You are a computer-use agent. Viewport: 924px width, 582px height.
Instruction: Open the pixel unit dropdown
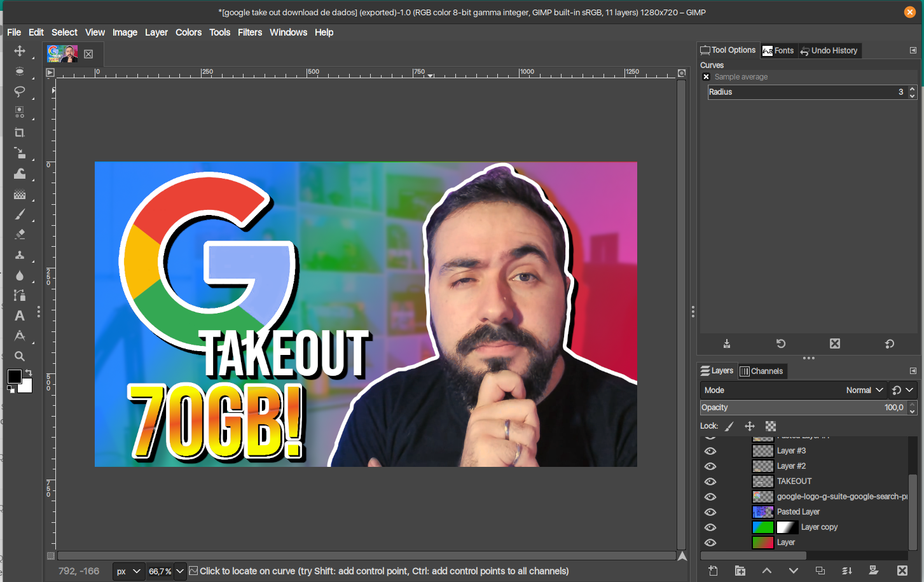pos(128,571)
